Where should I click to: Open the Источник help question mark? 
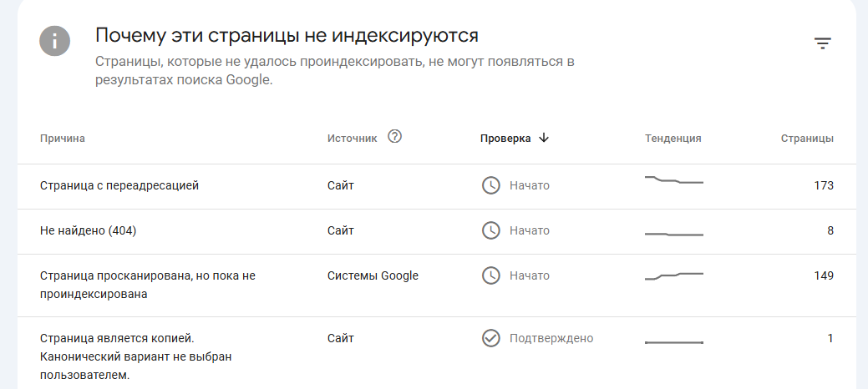click(x=394, y=136)
